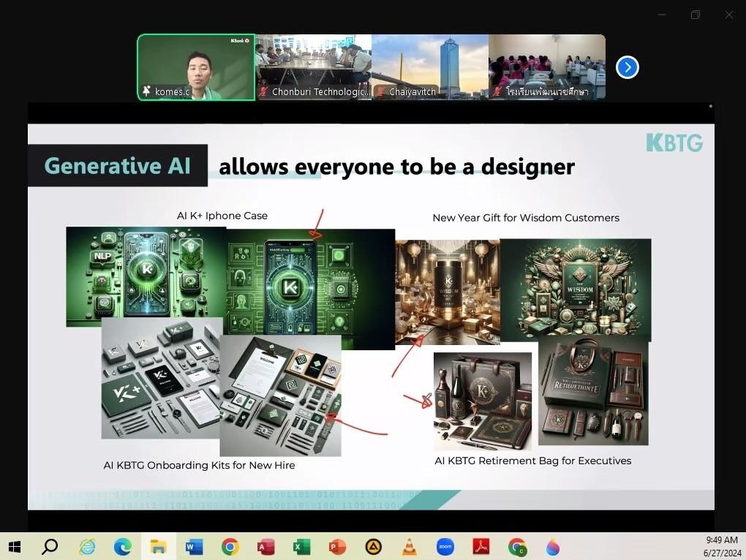This screenshot has height=560, width=746.
Task: Click the Chaiyavitch participant video tile
Action: [x=430, y=67]
